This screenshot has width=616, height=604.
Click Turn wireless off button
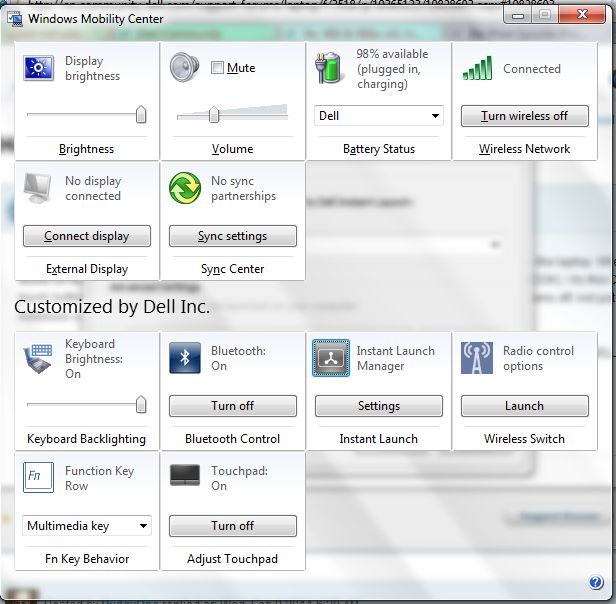pos(524,116)
